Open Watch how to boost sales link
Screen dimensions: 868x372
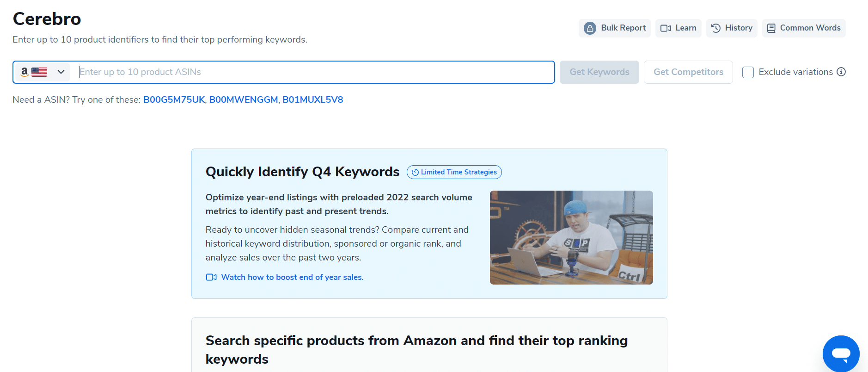pyautogui.click(x=292, y=277)
